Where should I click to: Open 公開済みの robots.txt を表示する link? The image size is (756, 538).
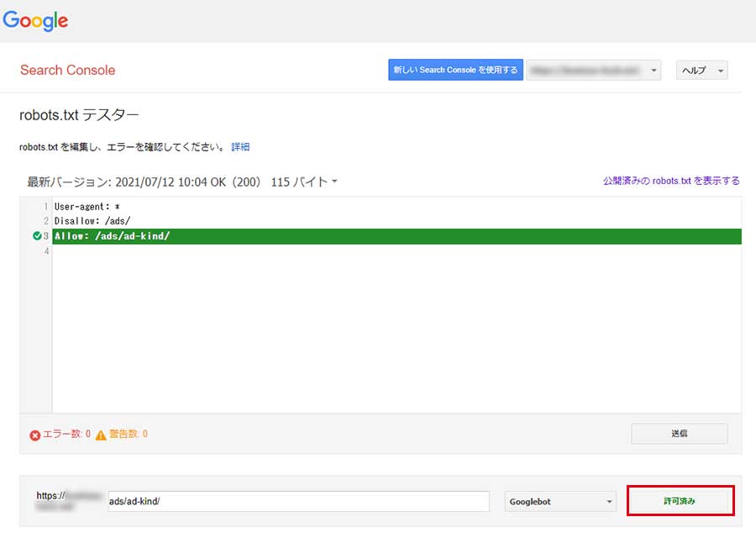(670, 181)
